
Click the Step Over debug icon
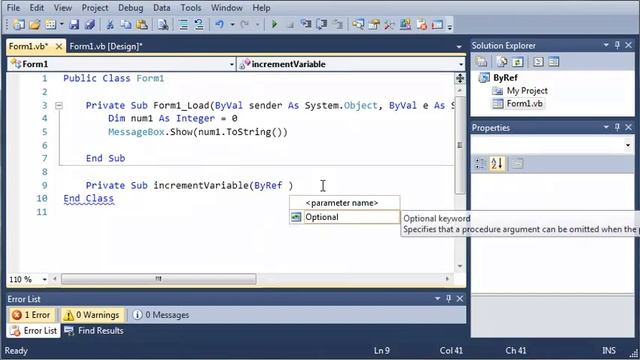pos(322,25)
